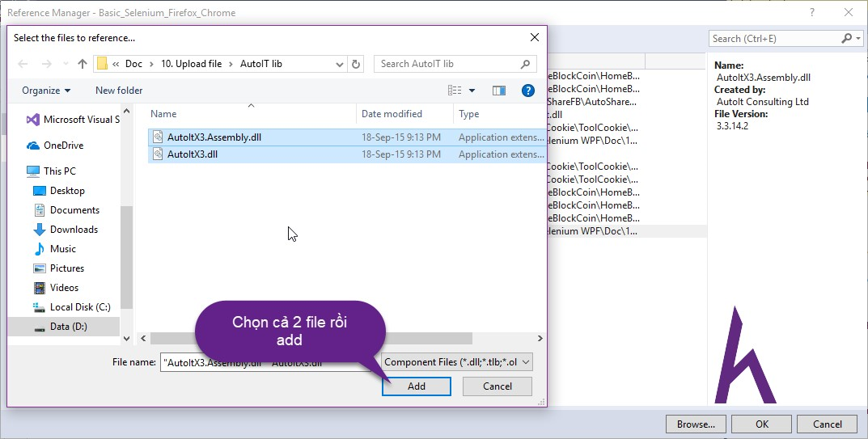Screen dimensions: 868x439
Task: Go back using the Back arrow
Action: (23, 64)
